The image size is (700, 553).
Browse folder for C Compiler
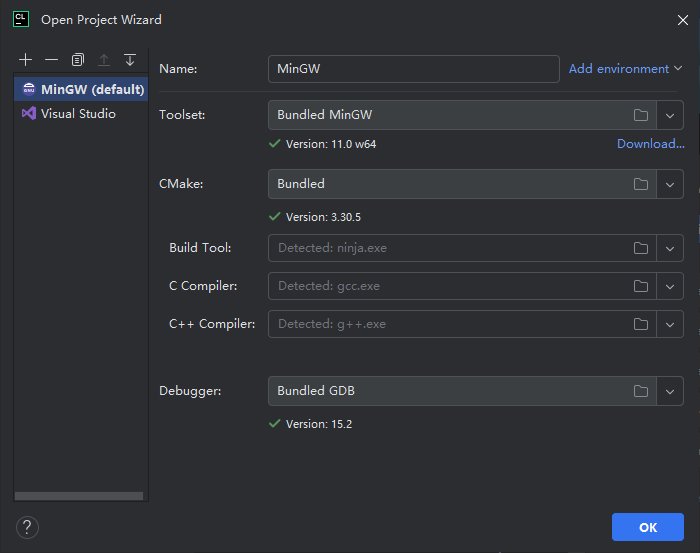point(641,286)
